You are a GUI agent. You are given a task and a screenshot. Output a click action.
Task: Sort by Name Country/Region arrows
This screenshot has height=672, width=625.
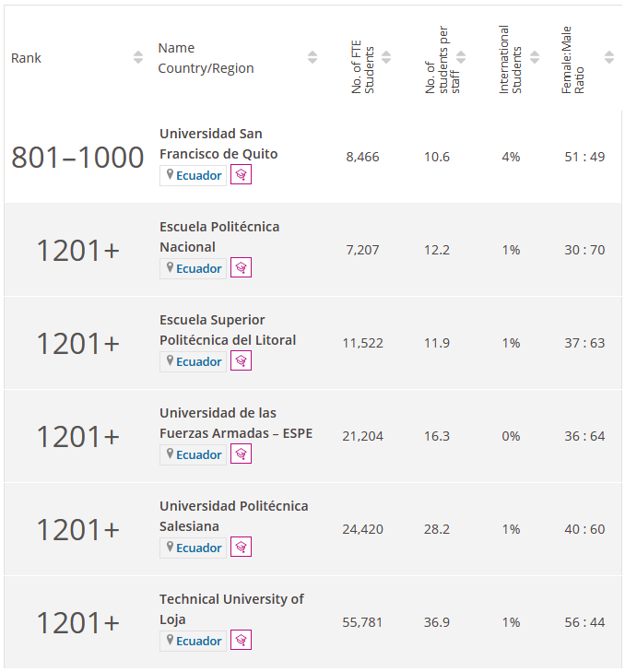[x=312, y=57]
